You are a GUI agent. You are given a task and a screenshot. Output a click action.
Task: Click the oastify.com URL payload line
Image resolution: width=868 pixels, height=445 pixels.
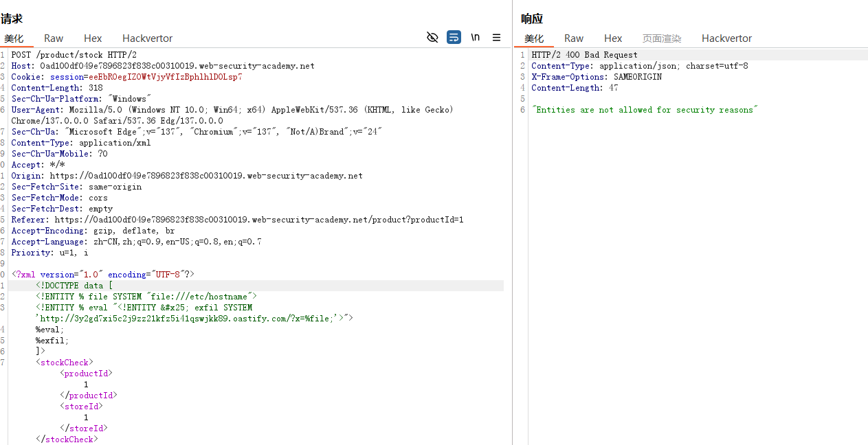click(194, 319)
